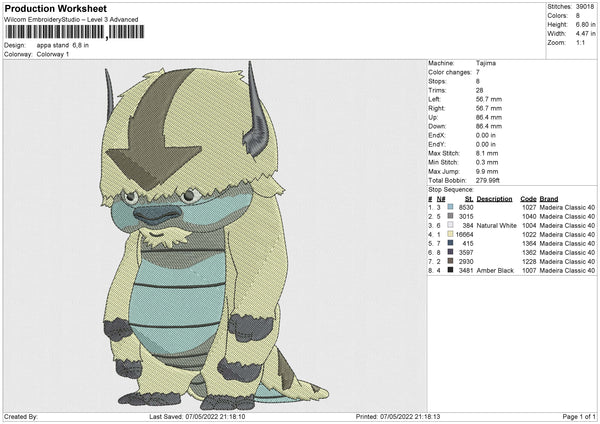Click stitch count '8530' in stop sequence
Viewport: 600px width, 424px height.
pyautogui.click(x=466, y=207)
